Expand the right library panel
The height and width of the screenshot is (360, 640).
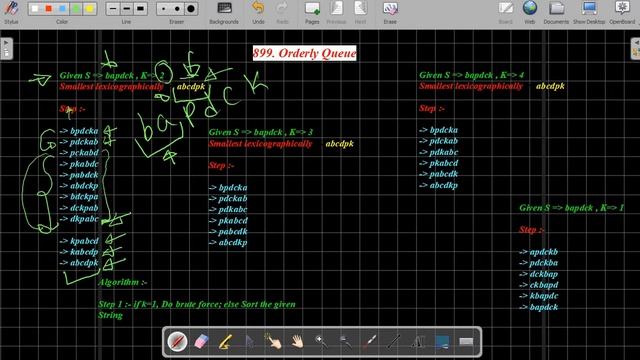(x=635, y=49)
